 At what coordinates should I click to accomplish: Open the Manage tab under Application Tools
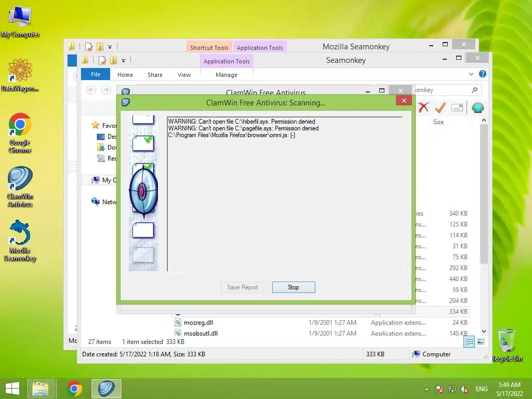coord(227,75)
